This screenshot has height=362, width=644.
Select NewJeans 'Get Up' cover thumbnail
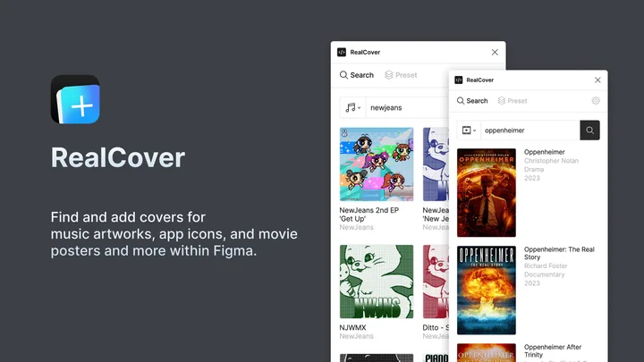coord(377,164)
